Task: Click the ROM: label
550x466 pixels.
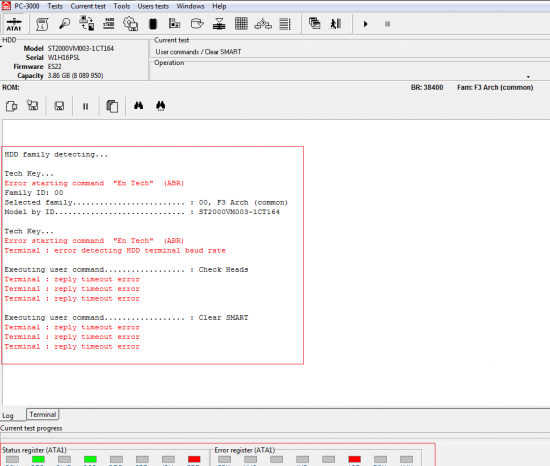Action: point(11,87)
